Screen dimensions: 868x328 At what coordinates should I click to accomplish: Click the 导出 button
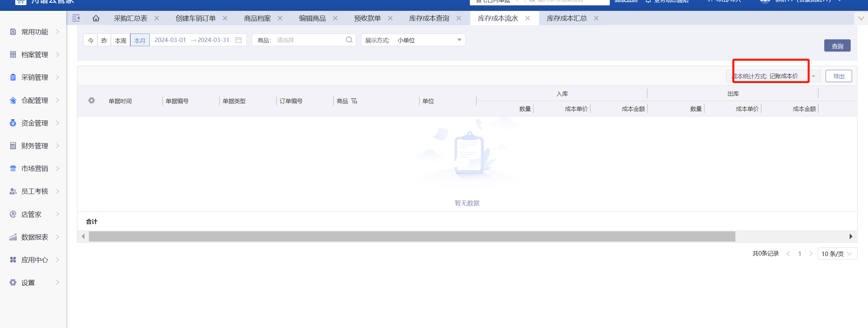838,76
